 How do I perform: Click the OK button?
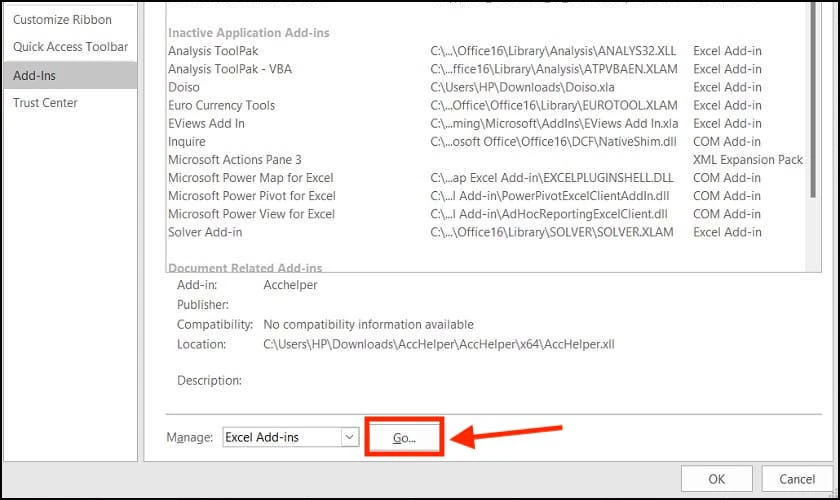coord(716,479)
